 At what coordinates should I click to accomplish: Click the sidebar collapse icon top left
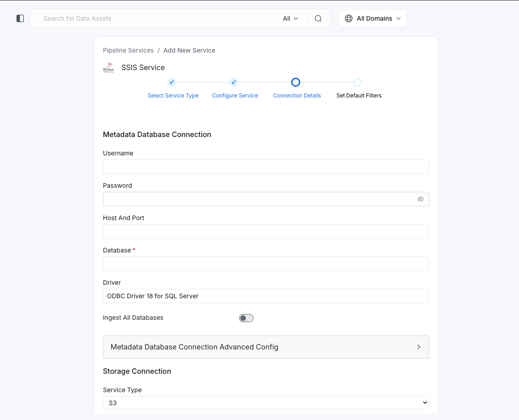point(20,18)
